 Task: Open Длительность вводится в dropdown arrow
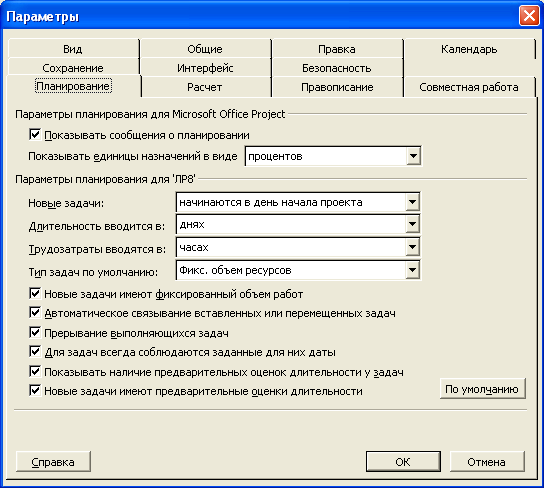click(412, 224)
